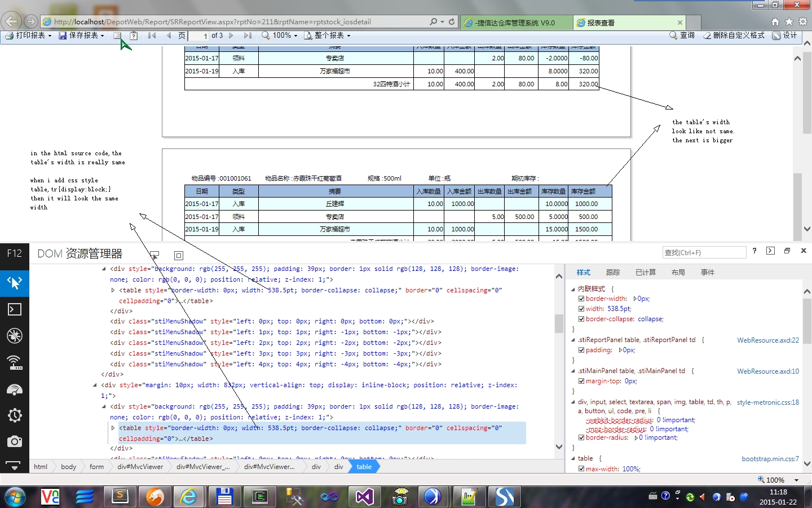Collapse the 内联样式 inline style rule
Viewport: 812px width, 508px height.
click(x=573, y=289)
